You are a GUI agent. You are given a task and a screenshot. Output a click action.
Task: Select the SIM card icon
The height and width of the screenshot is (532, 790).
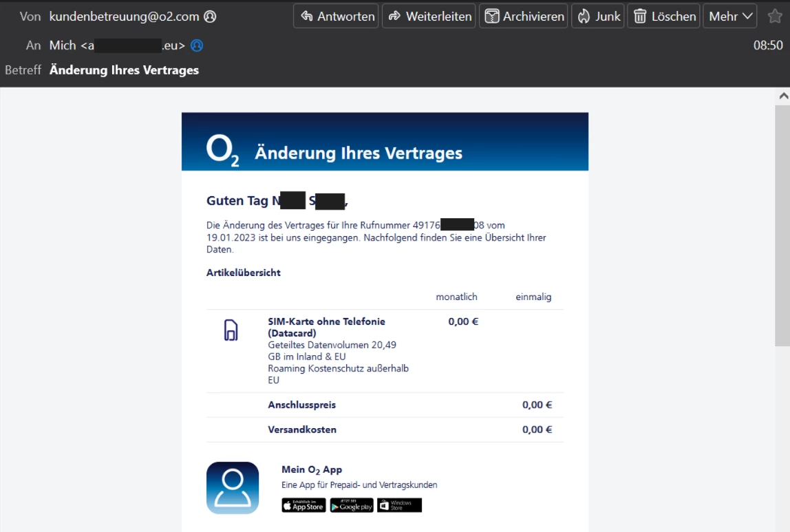[231, 330]
